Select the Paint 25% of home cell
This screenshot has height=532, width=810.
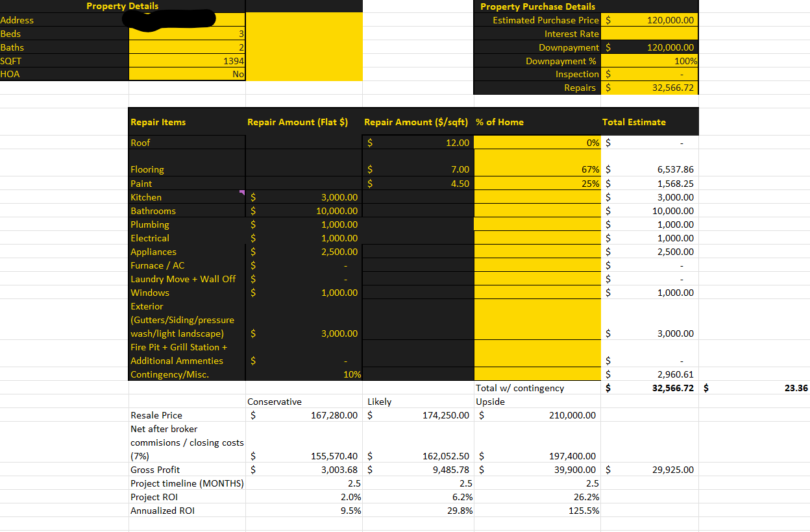pyautogui.click(x=539, y=184)
